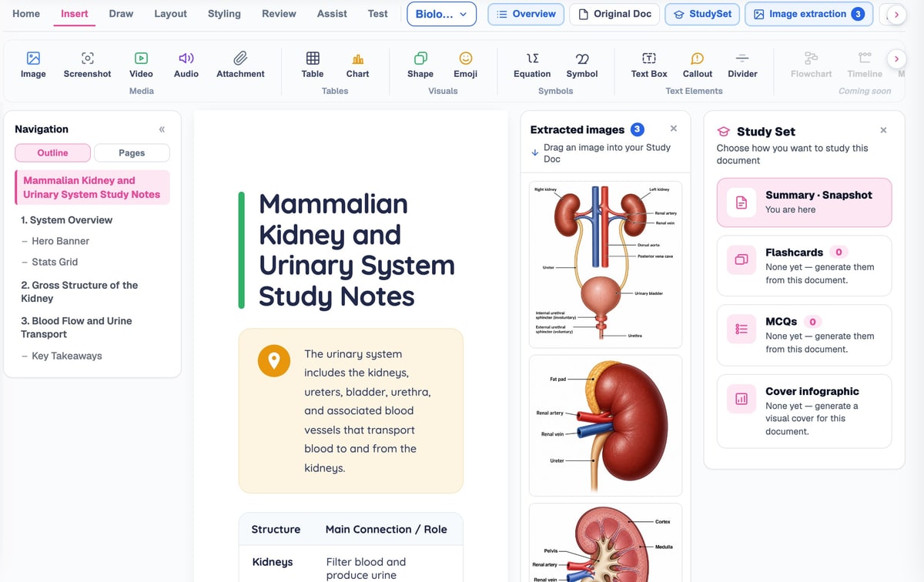Insert a Symbol
Viewport: 924px width, 582px height.
[582, 65]
